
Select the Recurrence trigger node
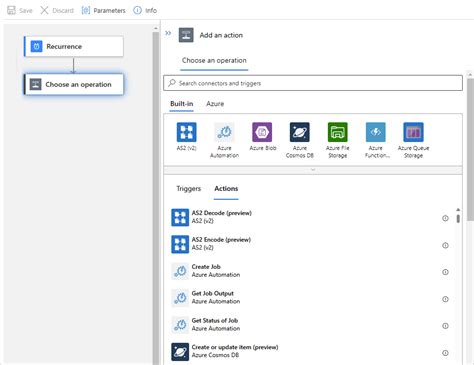click(74, 46)
